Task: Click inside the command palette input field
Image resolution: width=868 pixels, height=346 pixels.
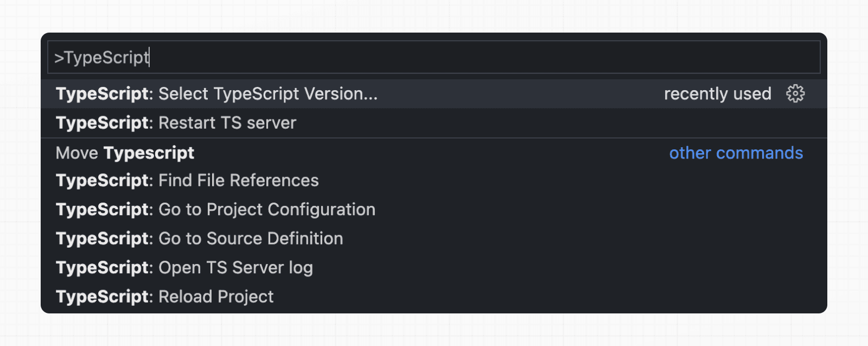Action: [380, 56]
